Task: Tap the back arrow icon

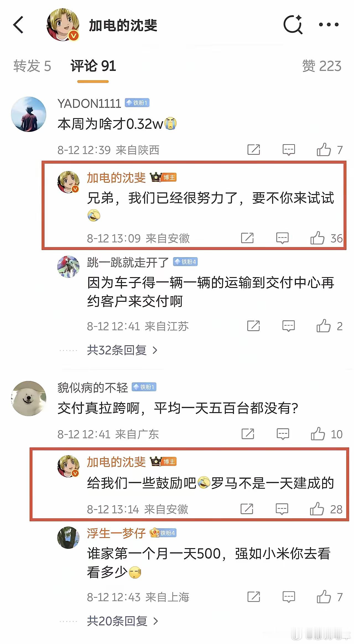Action: tap(18, 25)
